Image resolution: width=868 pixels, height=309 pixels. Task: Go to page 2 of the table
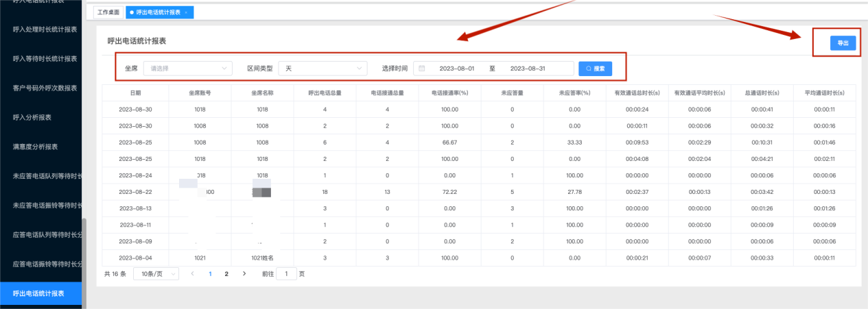[x=226, y=273]
